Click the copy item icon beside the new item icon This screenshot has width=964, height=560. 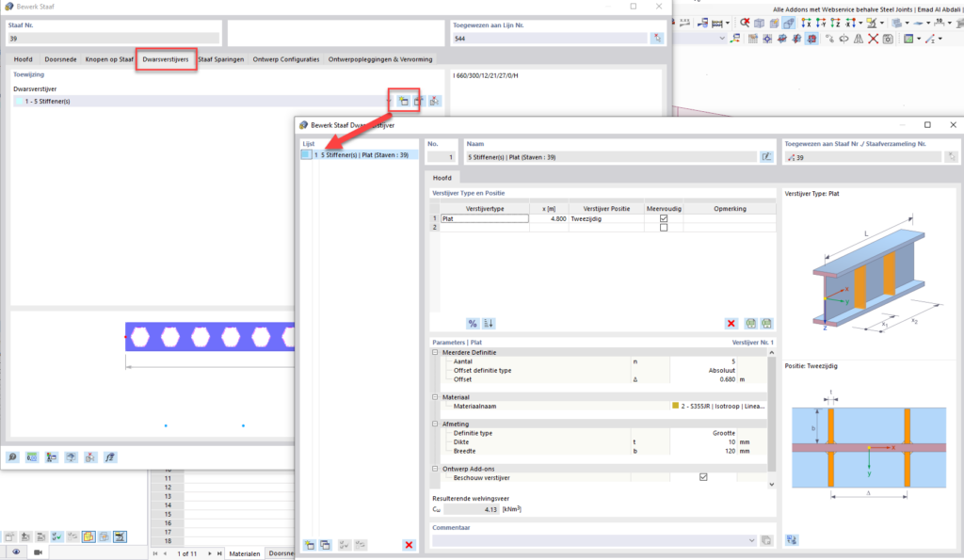326,544
